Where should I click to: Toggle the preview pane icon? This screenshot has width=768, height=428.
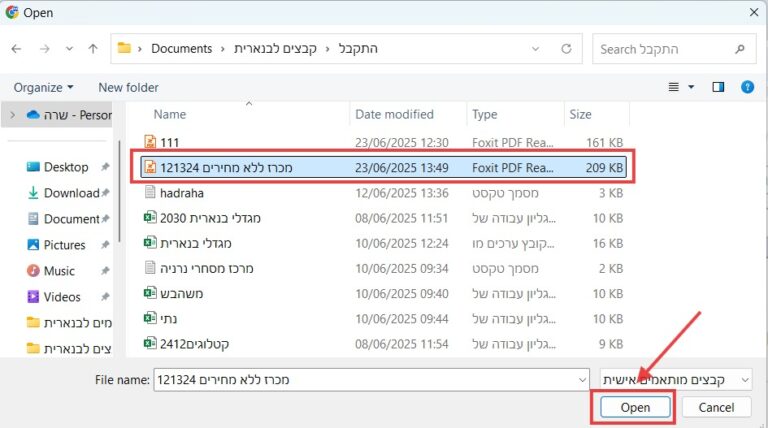(x=718, y=87)
